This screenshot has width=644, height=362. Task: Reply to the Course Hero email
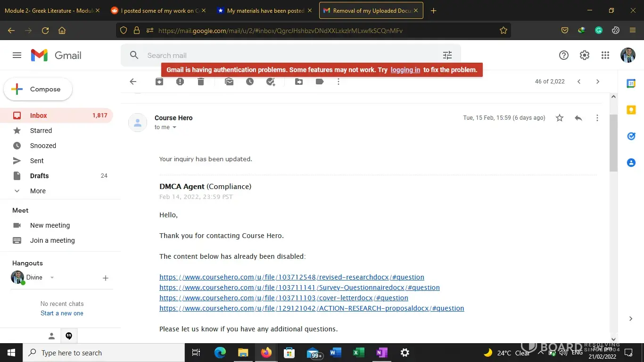coord(578,118)
